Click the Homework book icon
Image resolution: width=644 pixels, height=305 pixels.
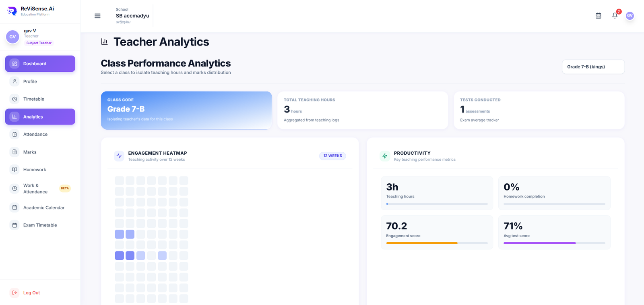pyautogui.click(x=14, y=170)
